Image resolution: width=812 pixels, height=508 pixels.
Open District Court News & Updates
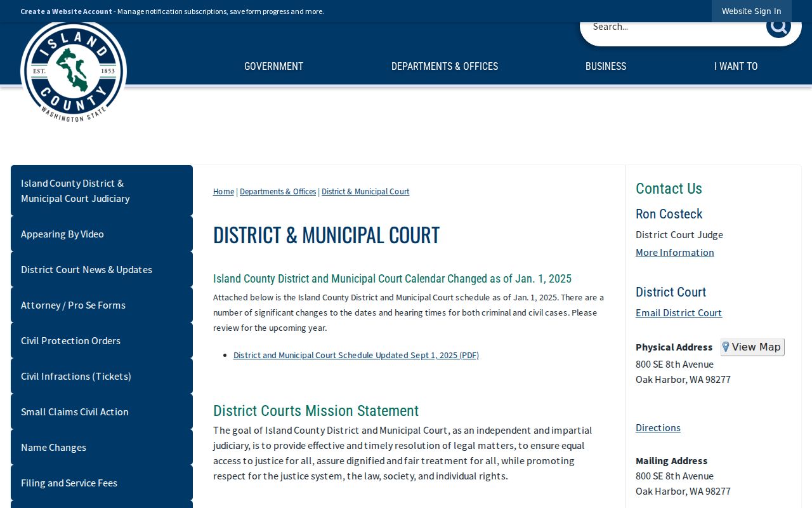[101, 269]
